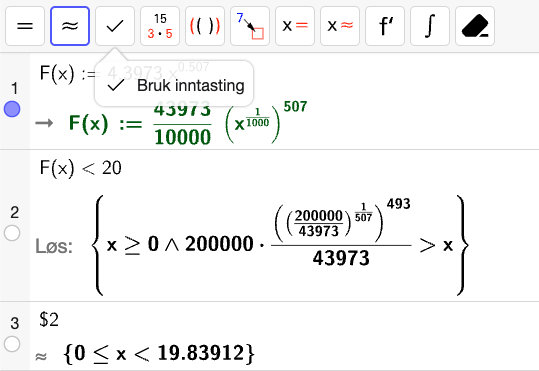Toggle the visibility circle of row 3

coord(12,344)
